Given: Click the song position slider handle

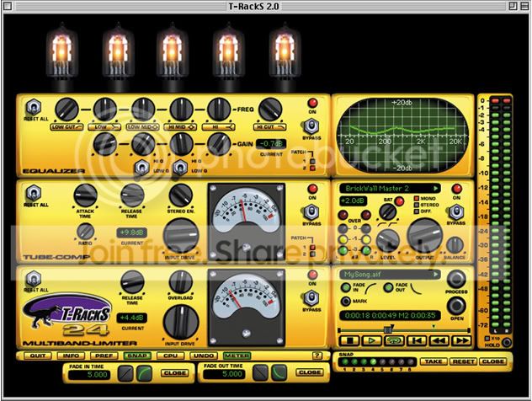Looking at the screenshot, I should 389,329.
